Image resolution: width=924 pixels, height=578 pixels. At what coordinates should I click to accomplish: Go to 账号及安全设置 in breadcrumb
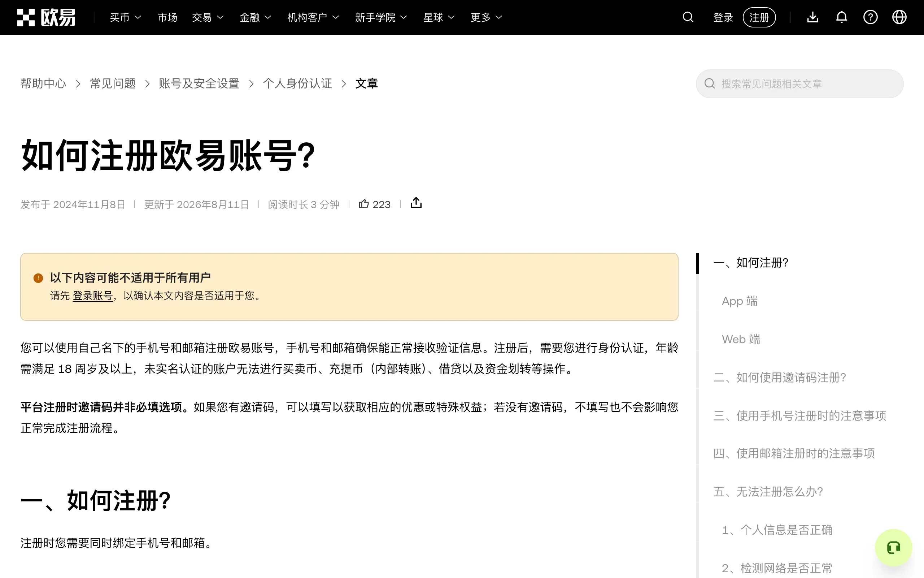pyautogui.click(x=199, y=83)
